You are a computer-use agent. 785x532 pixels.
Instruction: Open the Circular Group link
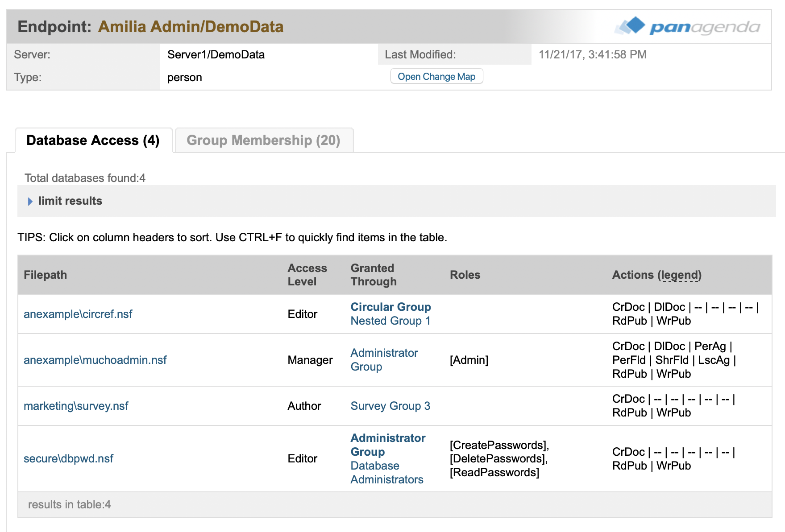[x=390, y=307]
